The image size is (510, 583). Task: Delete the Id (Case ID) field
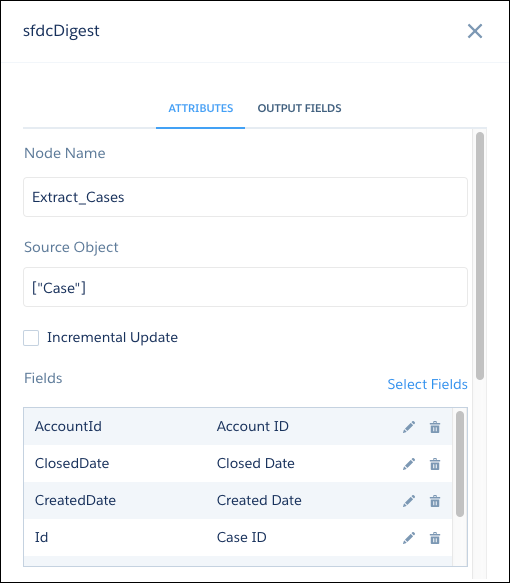(435, 538)
